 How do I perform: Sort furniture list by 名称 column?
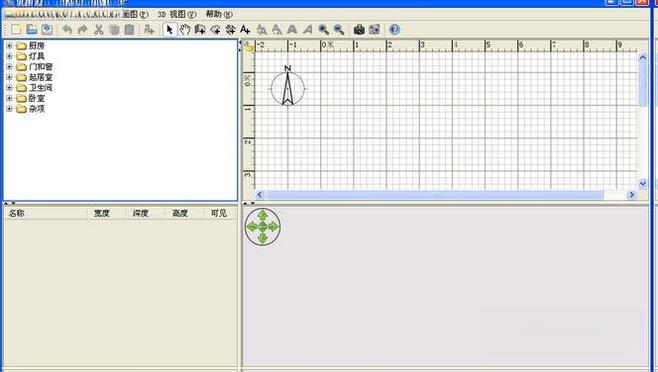(x=45, y=213)
